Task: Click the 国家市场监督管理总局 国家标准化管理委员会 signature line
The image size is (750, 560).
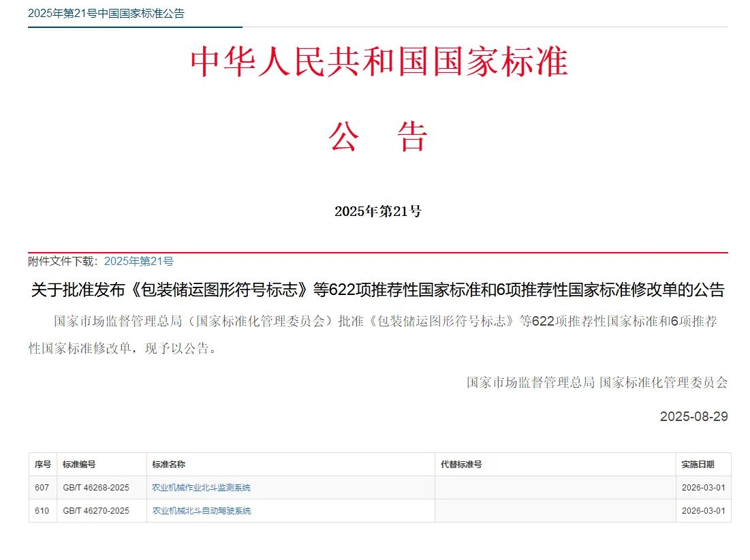Action: tap(597, 383)
